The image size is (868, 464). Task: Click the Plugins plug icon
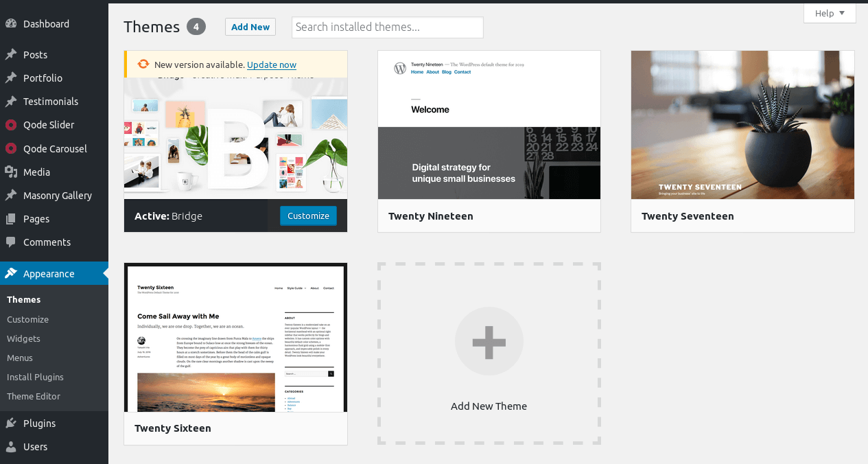click(x=11, y=424)
